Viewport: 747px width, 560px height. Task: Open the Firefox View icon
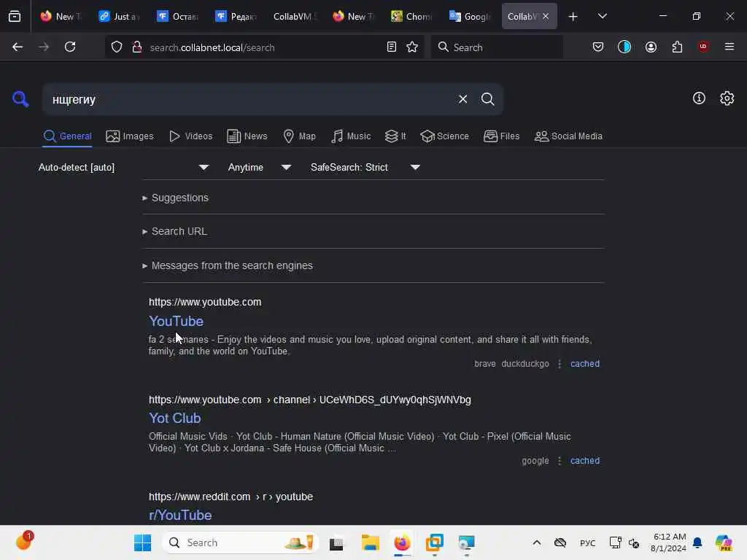pyautogui.click(x=15, y=17)
